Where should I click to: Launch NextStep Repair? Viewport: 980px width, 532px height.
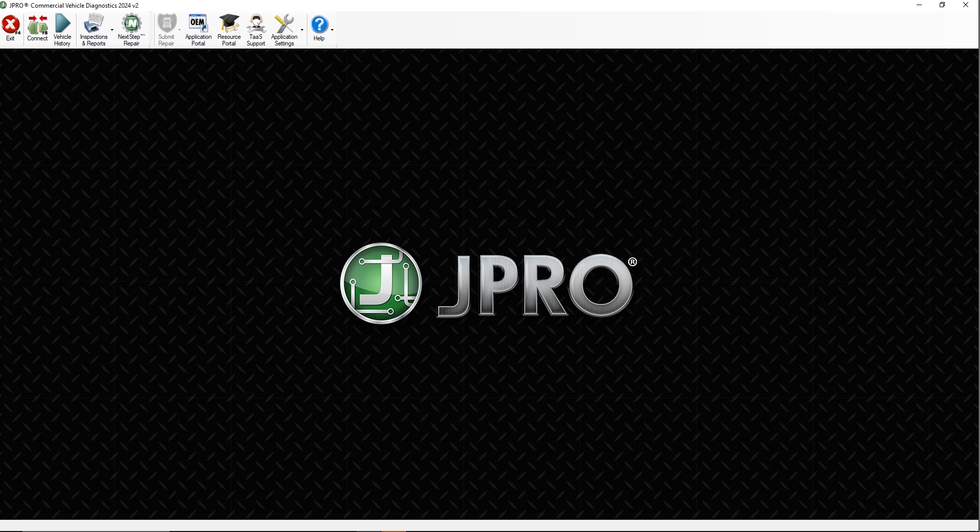click(131, 28)
